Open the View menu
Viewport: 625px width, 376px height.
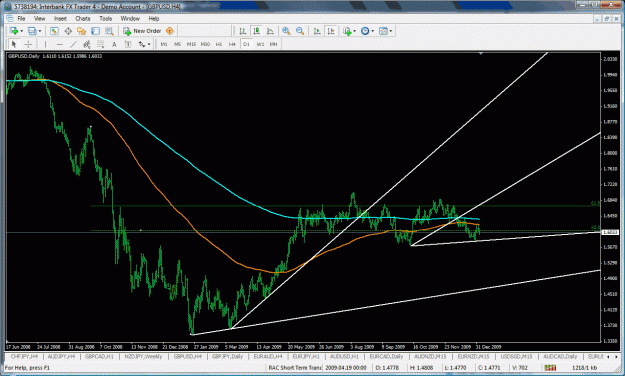tap(39, 19)
